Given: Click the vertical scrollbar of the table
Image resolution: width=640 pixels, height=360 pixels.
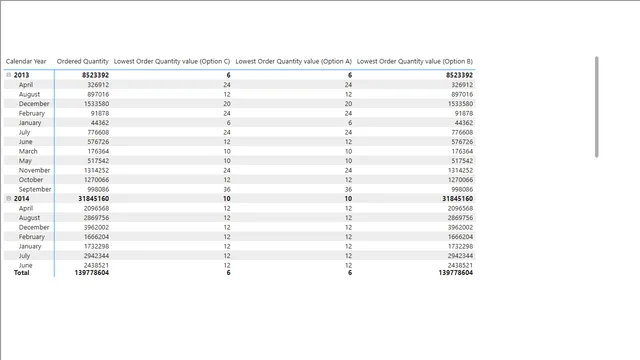Looking at the screenshot, I should 596,107.
